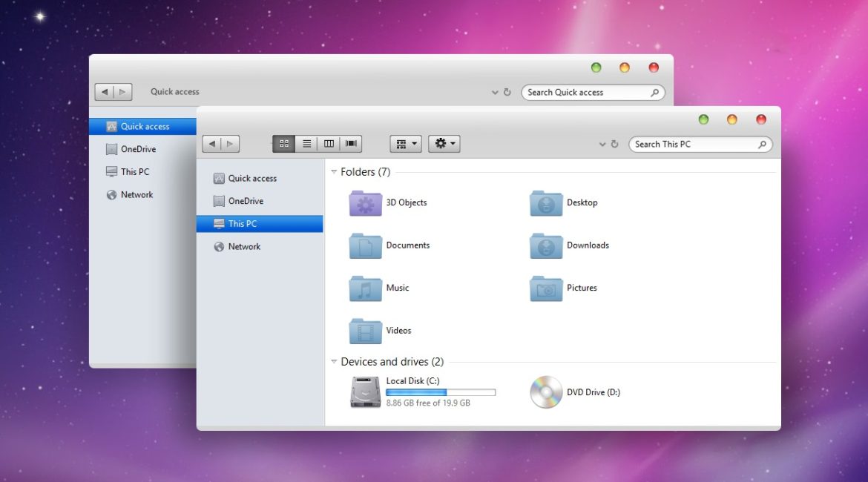
Task: Click the refresh icon beside Search This PC
Action: click(x=614, y=145)
